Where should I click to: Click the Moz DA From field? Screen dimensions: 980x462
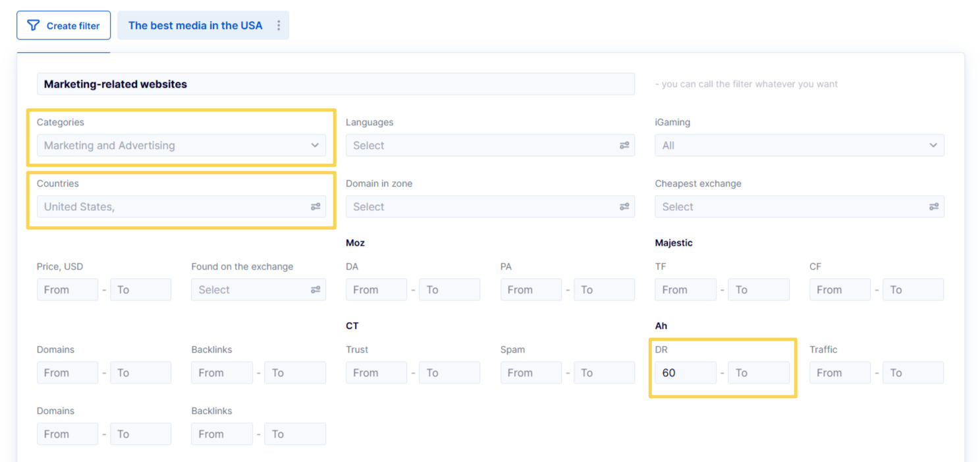376,290
